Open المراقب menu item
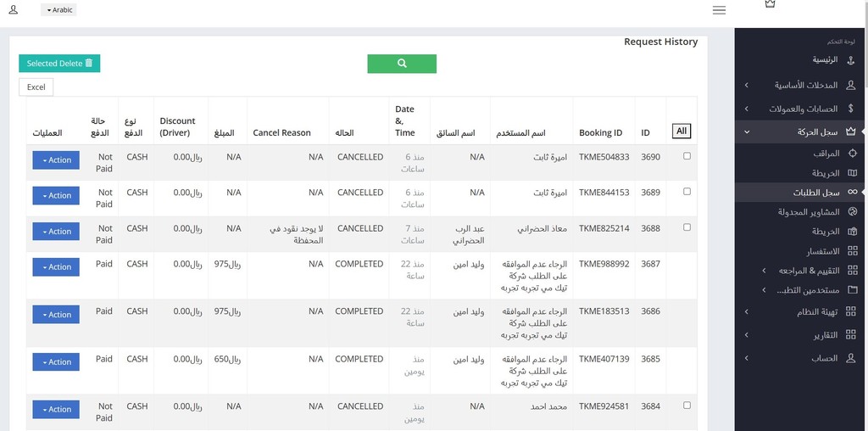Image resolution: width=868 pixels, height=431 pixels. pyautogui.click(x=801, y=154)
